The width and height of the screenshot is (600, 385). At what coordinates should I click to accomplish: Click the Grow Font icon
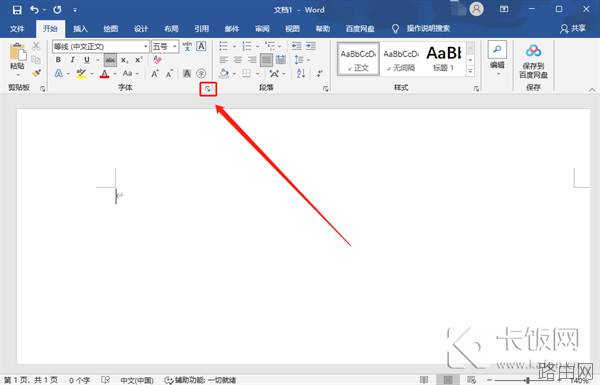pos(155,73)
